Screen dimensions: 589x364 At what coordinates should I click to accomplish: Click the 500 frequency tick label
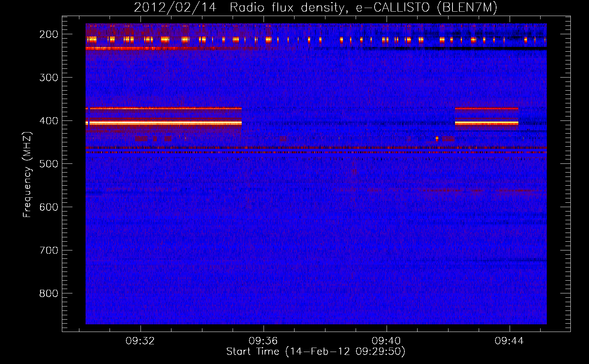pyautogui.click(x=49, y=164)
